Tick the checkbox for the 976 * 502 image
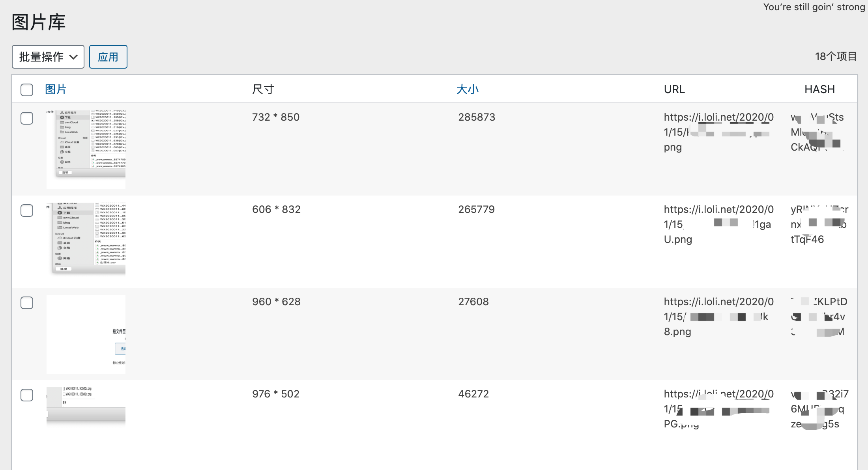 click(27, 395)
